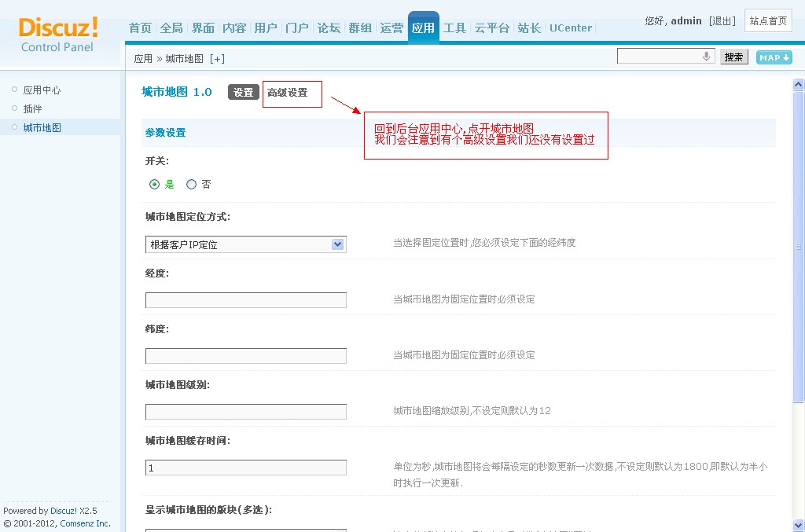This screenshot has height=532, width=805.
Task: Switch to 高级设置 tab
Action: click(x=288, y=93)
